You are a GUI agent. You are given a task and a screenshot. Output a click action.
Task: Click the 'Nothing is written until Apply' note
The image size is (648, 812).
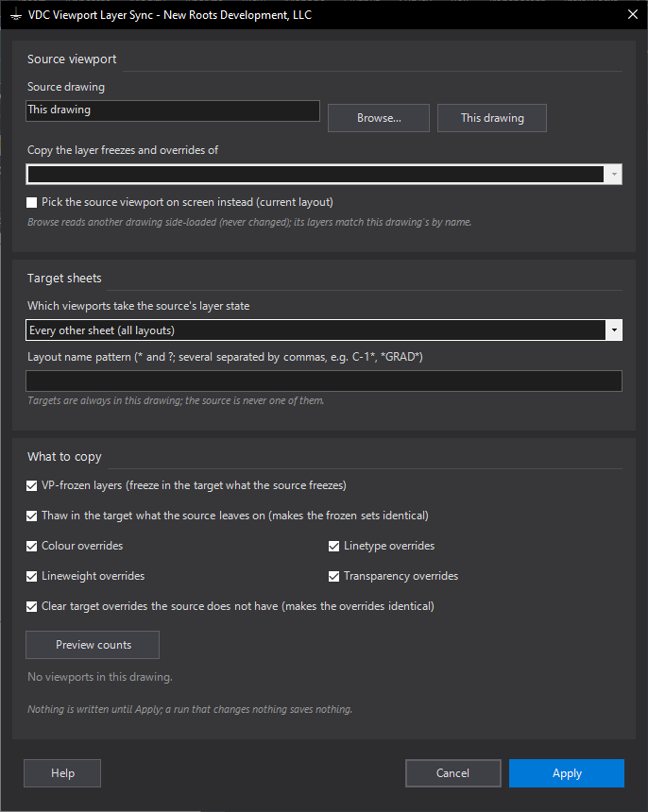190,709
